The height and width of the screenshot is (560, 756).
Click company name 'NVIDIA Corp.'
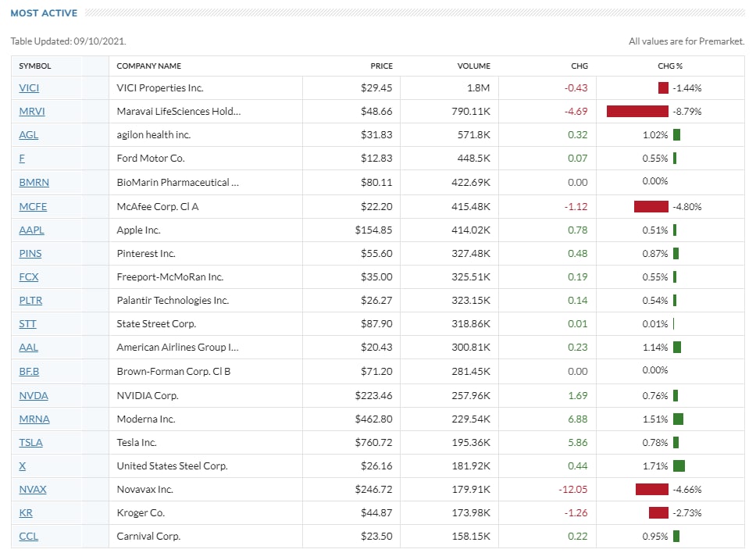pos(148,395)
